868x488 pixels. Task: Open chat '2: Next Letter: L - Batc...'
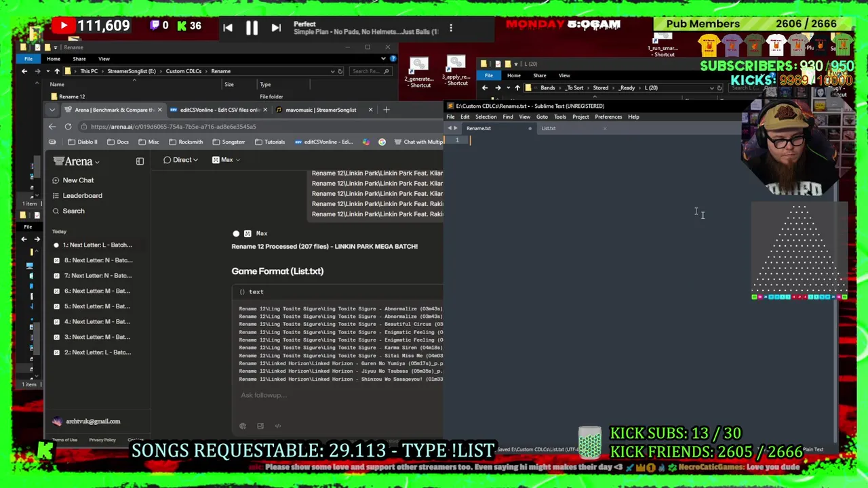pyautogui.click(x=98, y=352)
